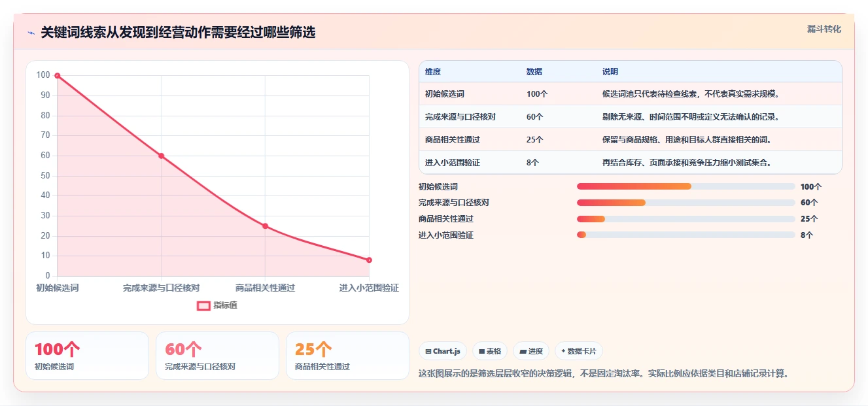Open the 25个 商品相关性通过 stat card
The height and width of the screenshot is (406, 868).
[347, 356]
